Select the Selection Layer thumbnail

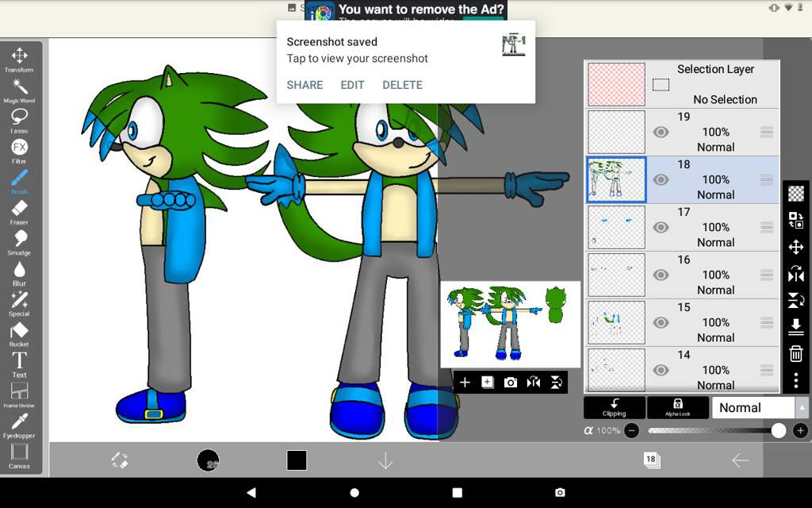coord(616,84)
